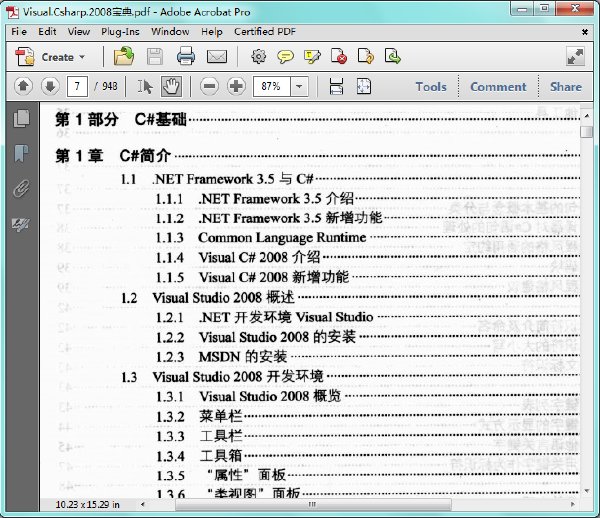Click the Save floppy disk icon
The height and width of the screenshot is (518, 600).
[x=155, y=57]
